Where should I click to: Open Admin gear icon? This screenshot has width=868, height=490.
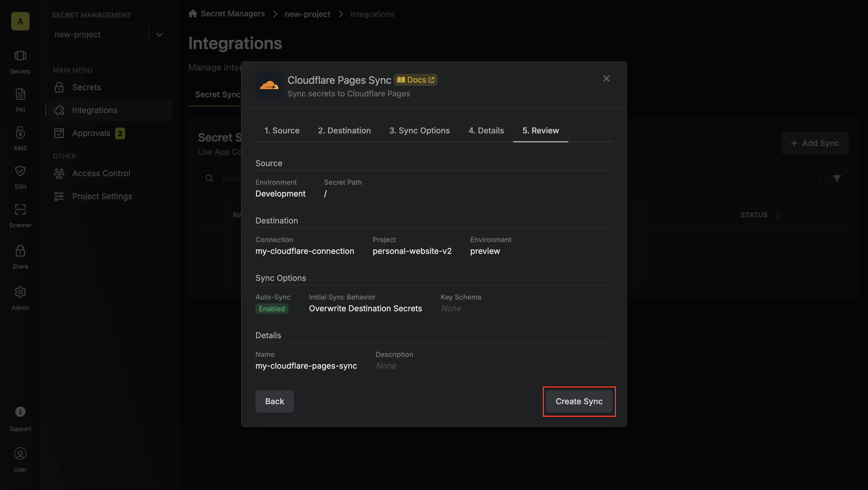[20, 298]
